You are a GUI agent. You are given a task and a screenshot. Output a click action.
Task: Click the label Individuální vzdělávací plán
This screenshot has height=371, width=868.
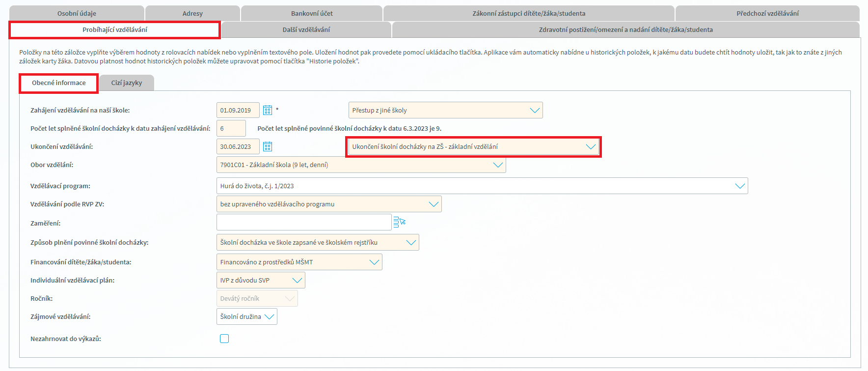pyautogui.click(x=73, y=280)
